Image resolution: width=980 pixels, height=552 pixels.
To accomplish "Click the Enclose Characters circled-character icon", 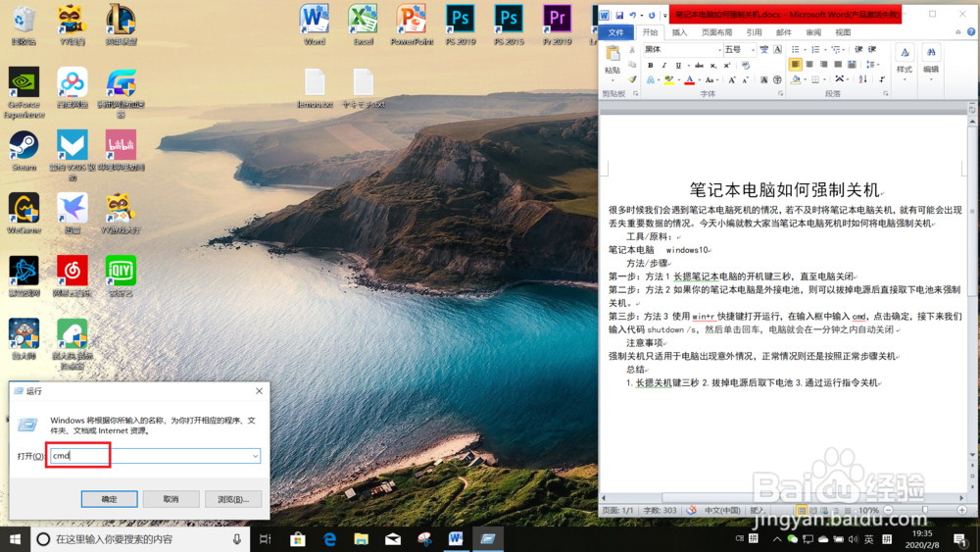I will (777, 80).
